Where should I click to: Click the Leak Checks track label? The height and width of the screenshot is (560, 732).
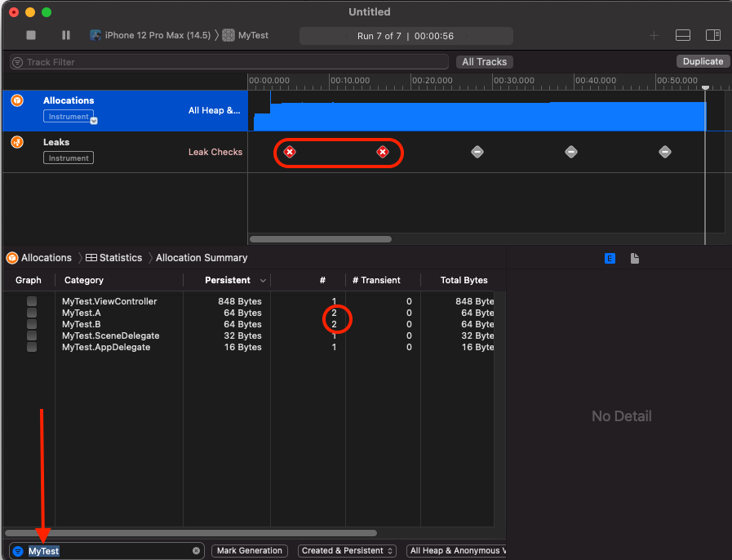click(x=215, y=152)
